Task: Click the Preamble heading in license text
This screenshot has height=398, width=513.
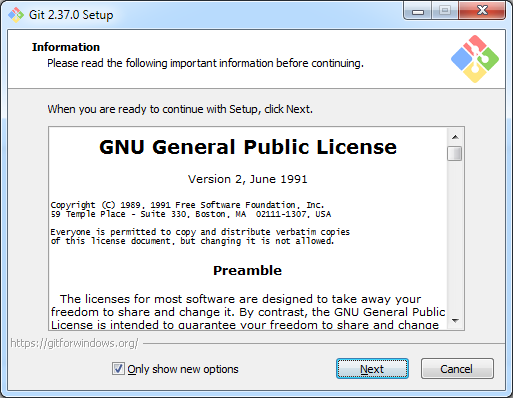Action: click(x=247, y=270)
